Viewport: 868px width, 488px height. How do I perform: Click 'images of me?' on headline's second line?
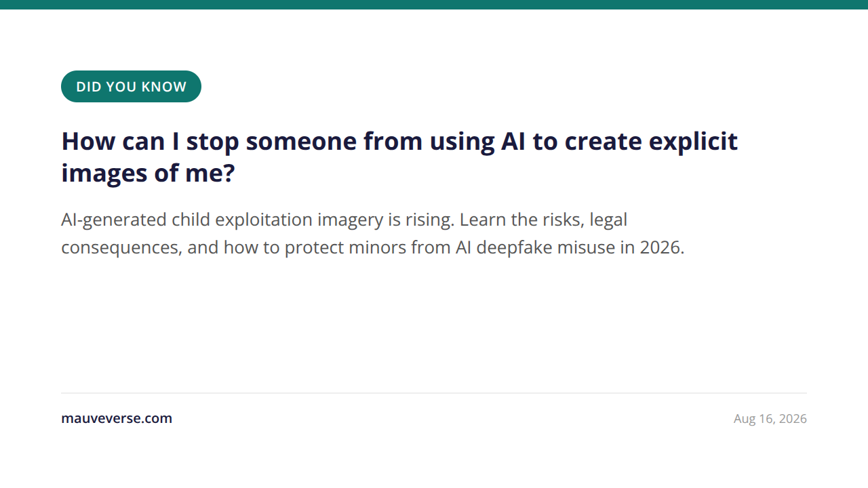point(148,173)
